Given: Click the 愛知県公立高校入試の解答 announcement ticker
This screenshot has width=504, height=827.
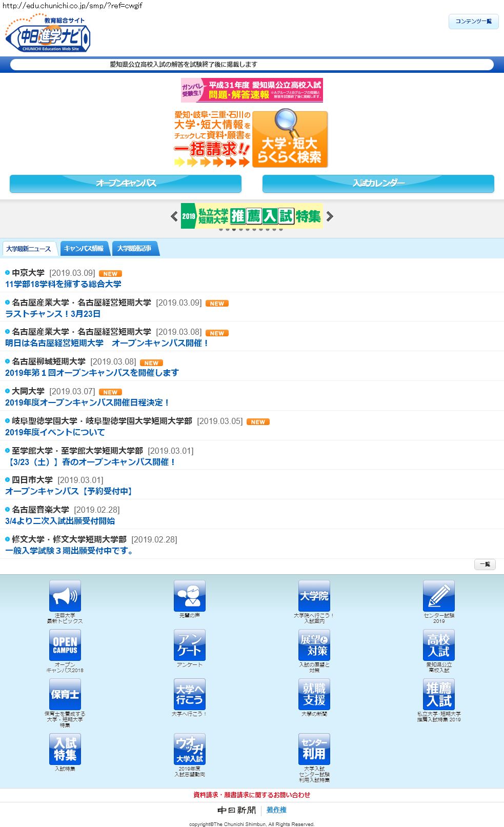Looking at the screenshot, I should (x=252, y=65).
